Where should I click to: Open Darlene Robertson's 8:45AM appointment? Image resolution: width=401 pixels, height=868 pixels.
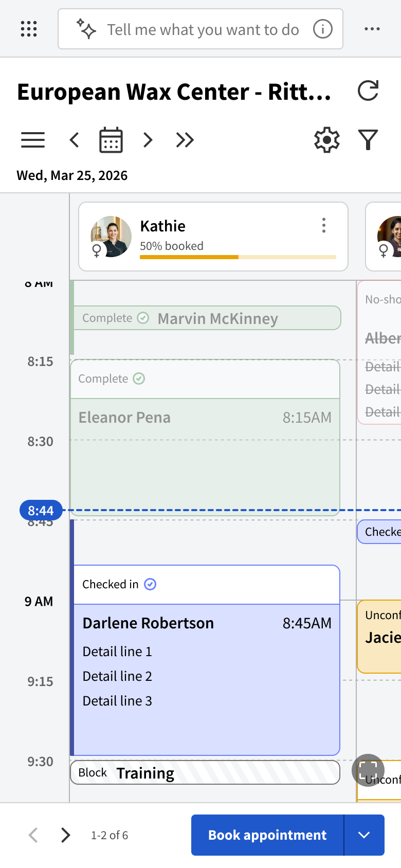click(205, 660)
